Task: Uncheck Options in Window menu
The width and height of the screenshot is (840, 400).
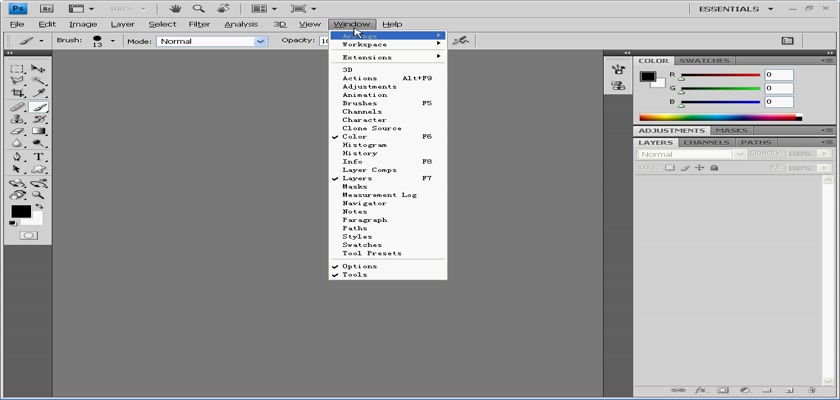Action: point(387,266)
